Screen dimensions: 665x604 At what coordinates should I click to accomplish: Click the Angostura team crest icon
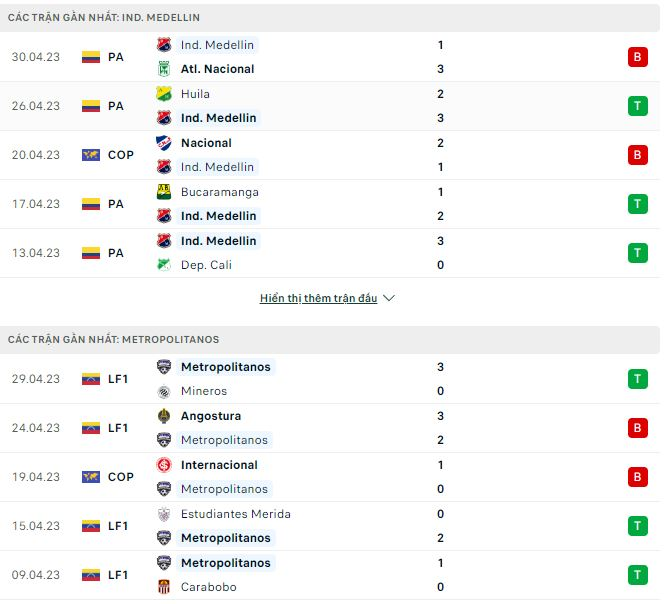164,416
